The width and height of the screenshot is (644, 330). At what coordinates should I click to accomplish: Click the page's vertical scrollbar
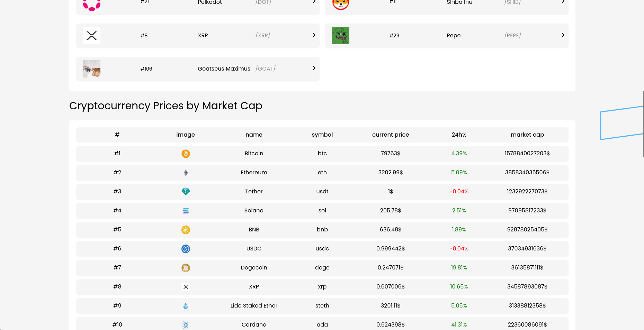pyautogui.click(x=643, y=125)
